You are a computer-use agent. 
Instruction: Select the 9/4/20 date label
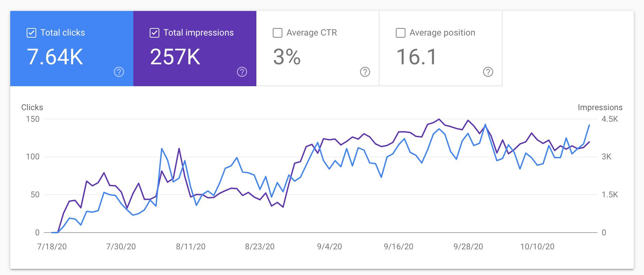click(x=329, y=247)
